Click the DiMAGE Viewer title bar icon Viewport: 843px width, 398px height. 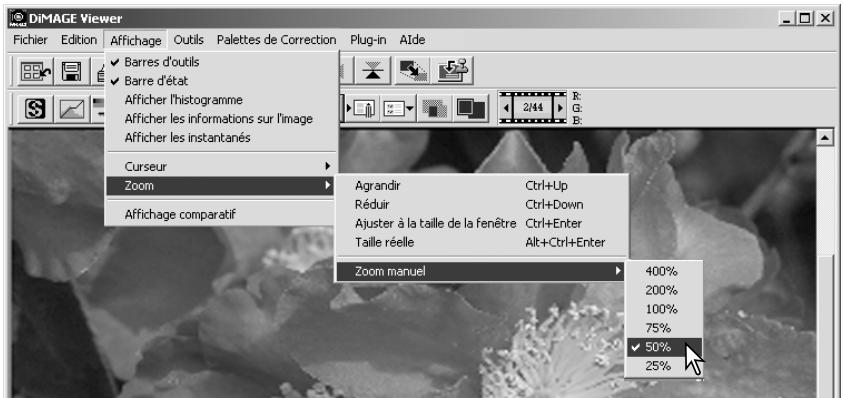pos(18,19)
